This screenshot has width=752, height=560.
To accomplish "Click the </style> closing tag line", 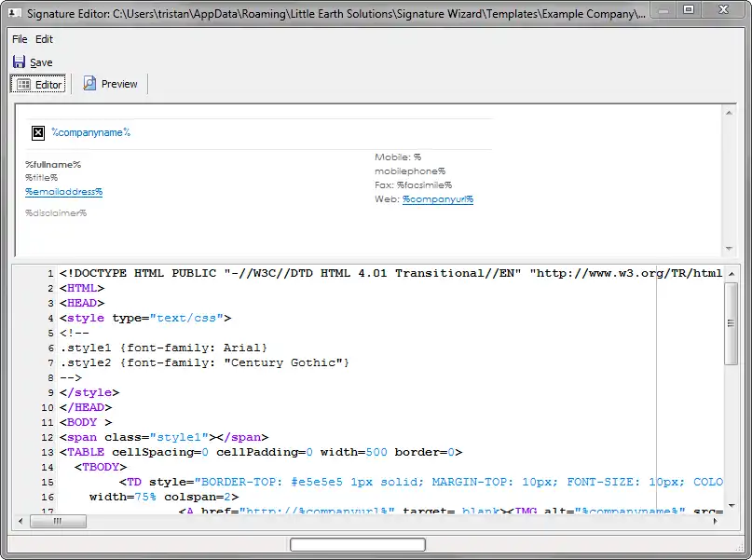I will pos(89,392).
